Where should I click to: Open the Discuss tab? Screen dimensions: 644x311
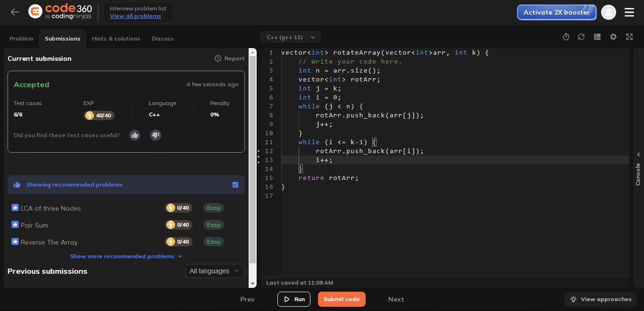click(163, 39)
